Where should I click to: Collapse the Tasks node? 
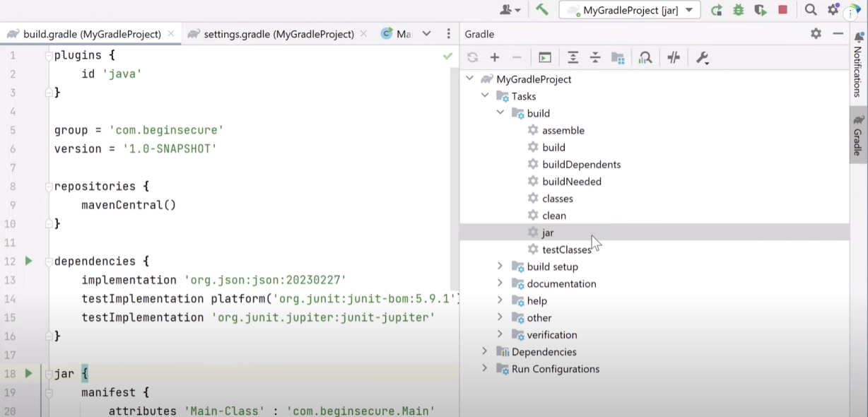(485, 96)
